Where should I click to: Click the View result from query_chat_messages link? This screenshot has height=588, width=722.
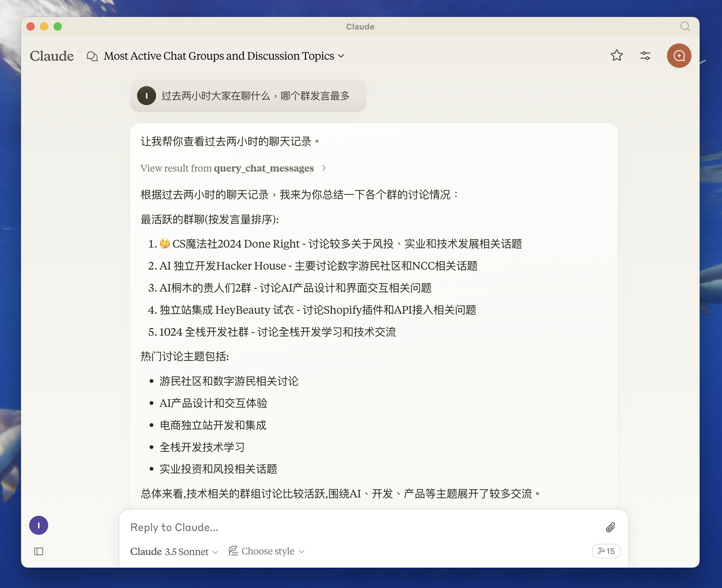pyautogui.click(x=227, y=168)
